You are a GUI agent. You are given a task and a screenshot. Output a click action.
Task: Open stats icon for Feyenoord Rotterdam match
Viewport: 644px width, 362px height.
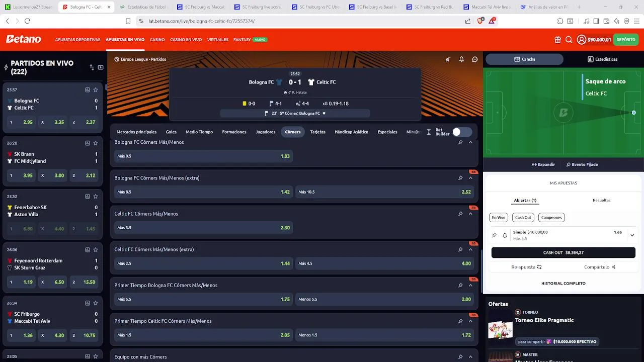(x=88, y=250)
